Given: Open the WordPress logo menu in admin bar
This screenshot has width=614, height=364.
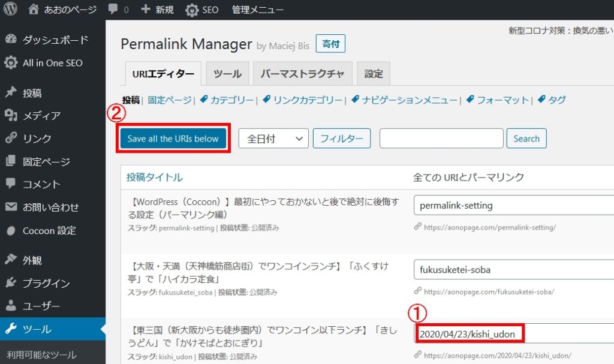Looking at the screenshot, I should pyautogui.click(x=9, y=9).
